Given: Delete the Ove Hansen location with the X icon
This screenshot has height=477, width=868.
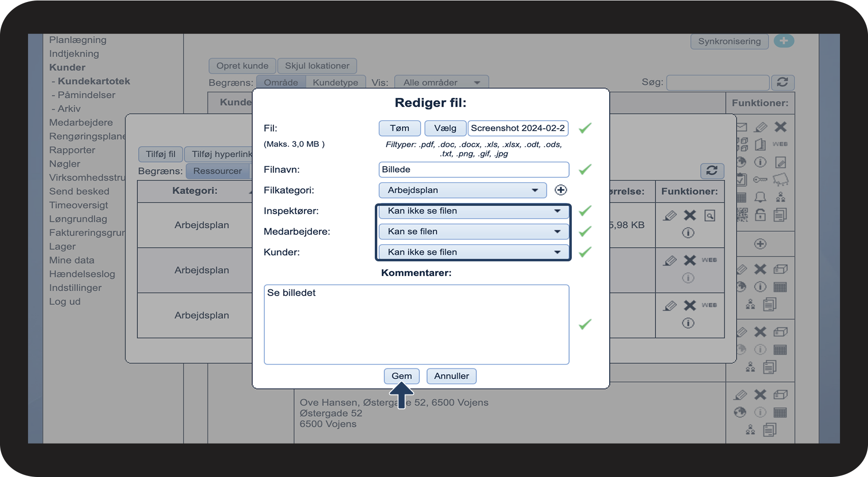Looking at the screenshot, I should coord(760,394).
